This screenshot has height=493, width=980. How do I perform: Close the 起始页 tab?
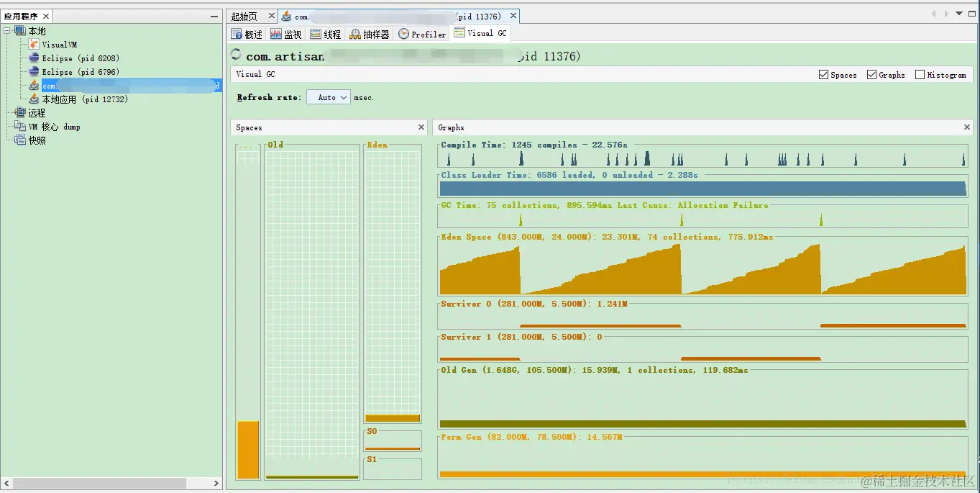point(272,15)
